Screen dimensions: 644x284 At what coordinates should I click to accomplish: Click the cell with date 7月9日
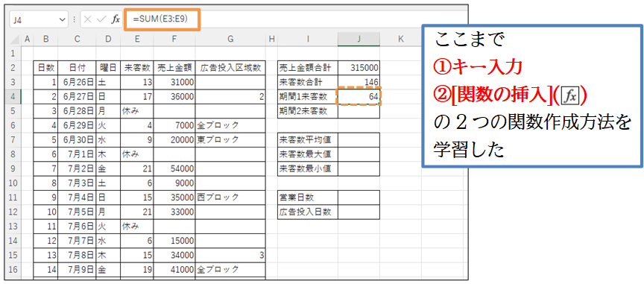point(78,269)
